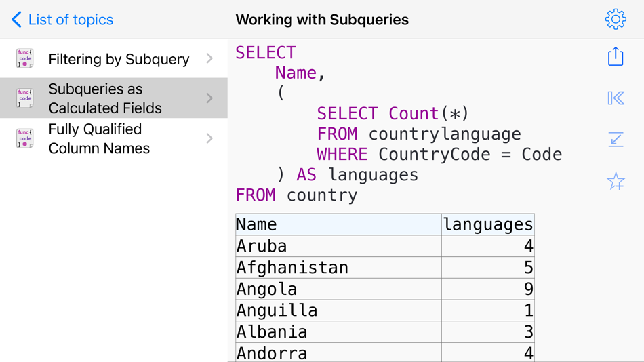Viewport: 644px width, 362px height.
Task: Click languages value 1 for Anguilla
Action: click(x=488, y=310)
